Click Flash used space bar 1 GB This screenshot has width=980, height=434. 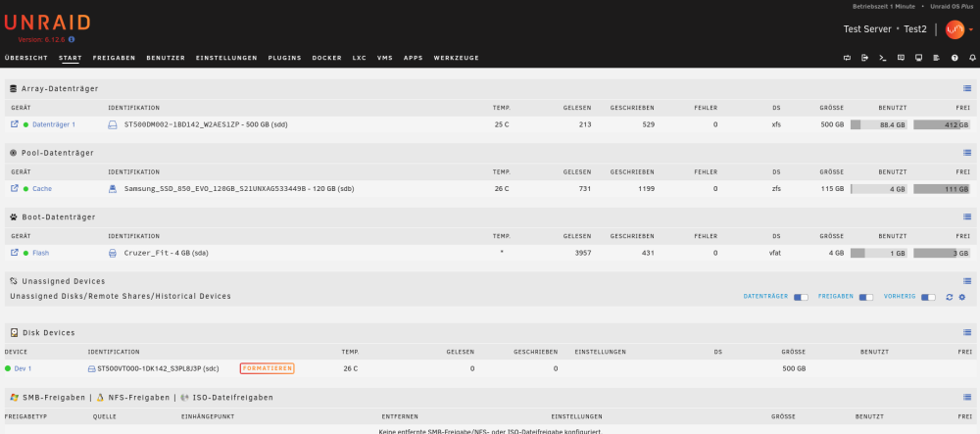(879, 253)
